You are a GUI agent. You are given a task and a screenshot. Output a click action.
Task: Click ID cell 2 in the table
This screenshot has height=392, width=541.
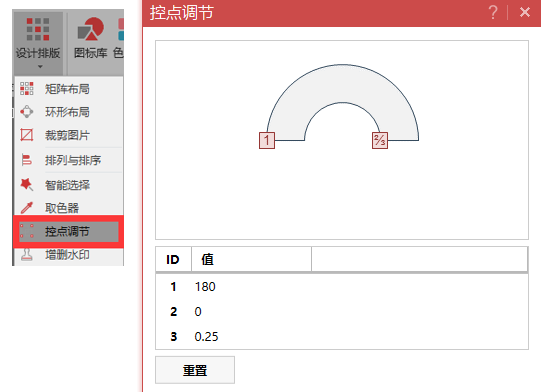pos(174,312)
